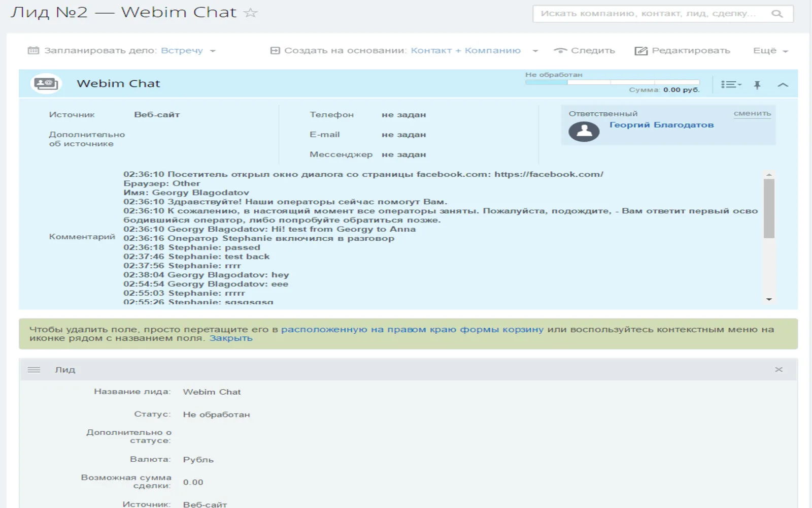This screenshot has width=812, height=508.
Task: Add lead to favorites with star icon
Action: pos(251,13)
